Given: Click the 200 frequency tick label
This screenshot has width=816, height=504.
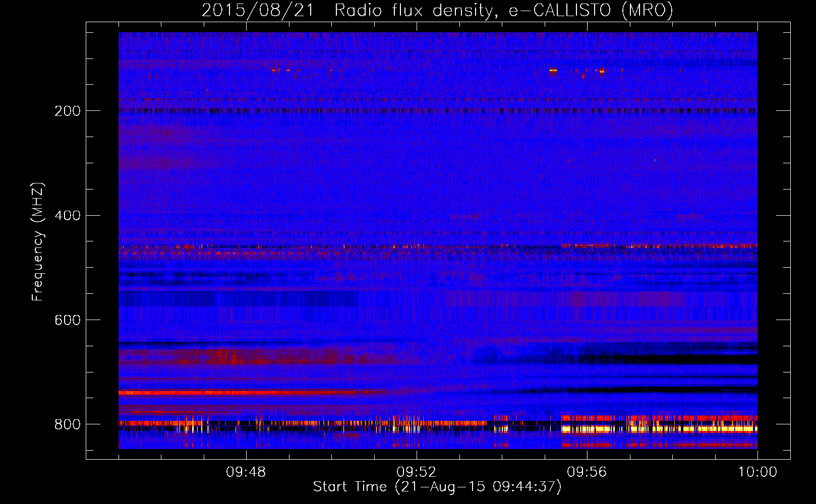Looking at the screenshot, I should 68,111.
